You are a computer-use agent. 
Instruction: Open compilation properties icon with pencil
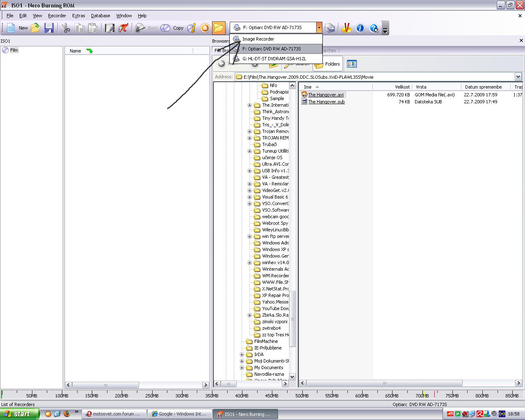[x=110, y=28]
